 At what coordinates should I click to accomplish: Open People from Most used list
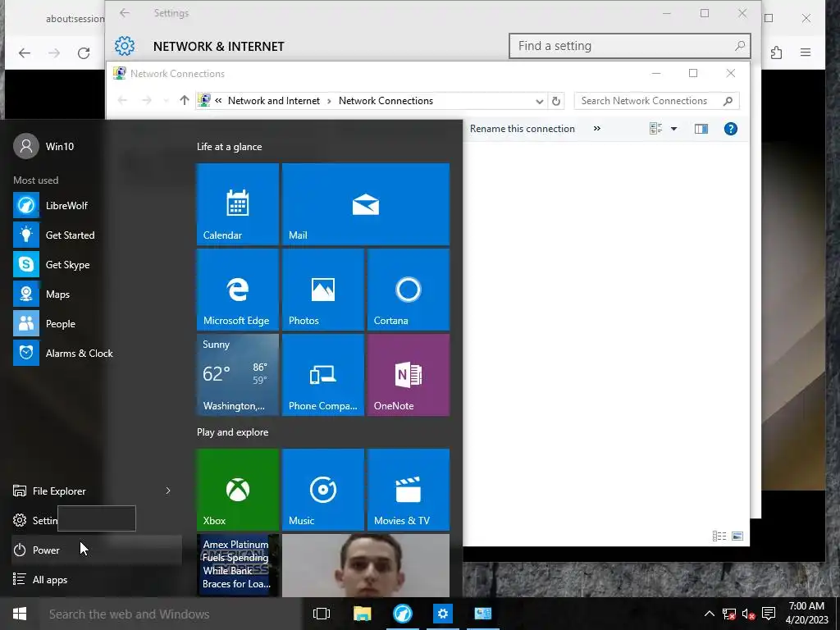97,323
